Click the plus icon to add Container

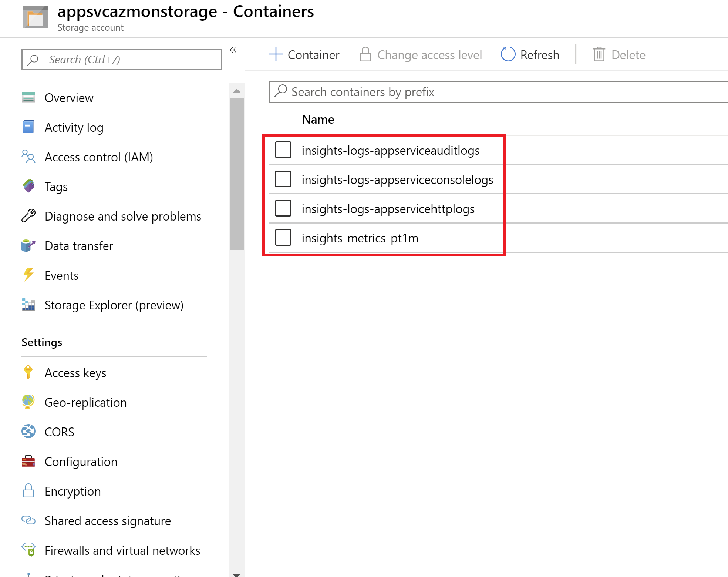coord(276,54)
